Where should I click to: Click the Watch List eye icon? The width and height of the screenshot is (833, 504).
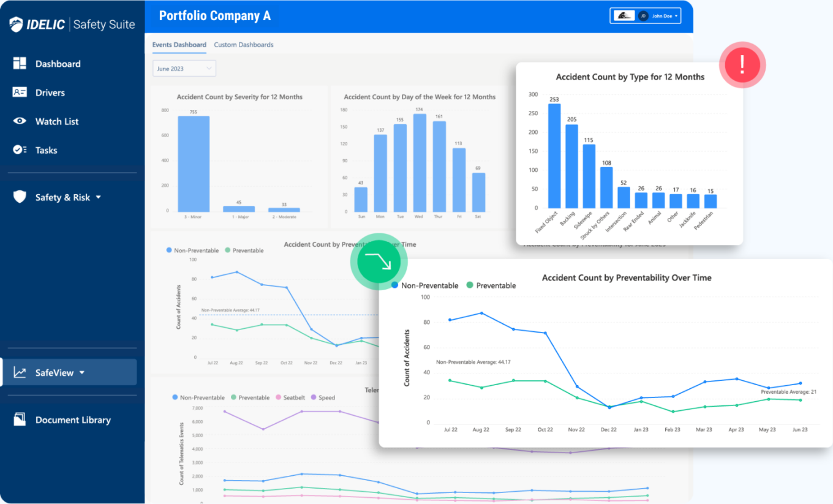click(x=20, y=121)
